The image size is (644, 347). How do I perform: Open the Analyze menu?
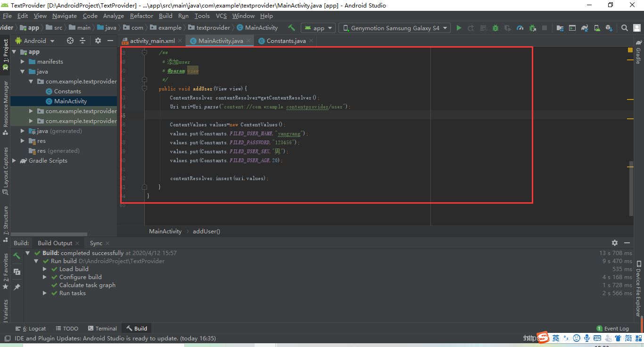click(x=114, y=16)
